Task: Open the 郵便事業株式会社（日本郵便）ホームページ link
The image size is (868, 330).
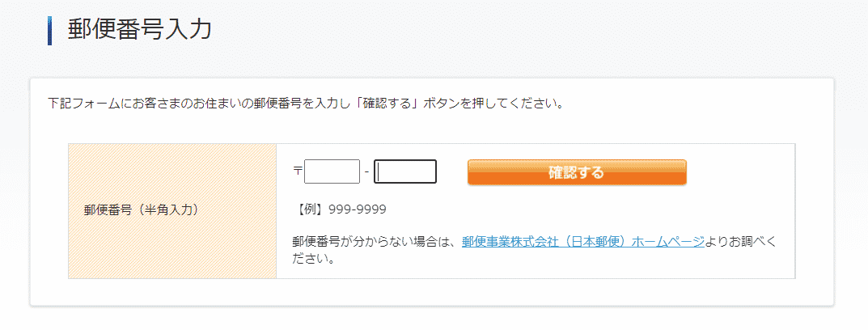Action: (x=583, y=242)
